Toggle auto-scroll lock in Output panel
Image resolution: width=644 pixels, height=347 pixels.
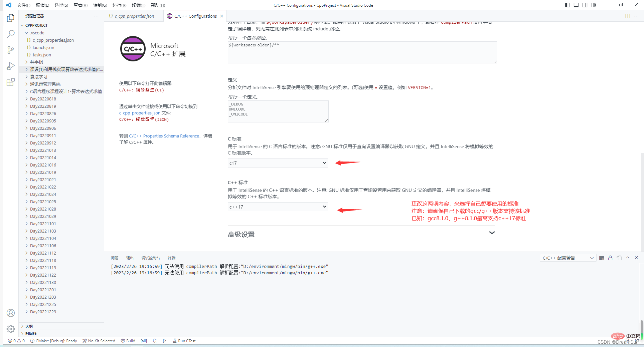pyautogui.click(x=610, y=258)
